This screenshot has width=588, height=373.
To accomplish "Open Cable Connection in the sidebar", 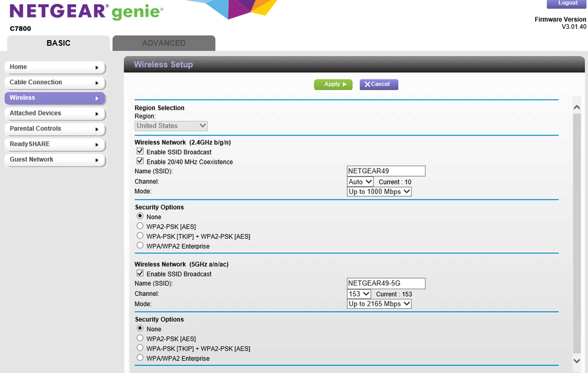I will coord(54,82).
